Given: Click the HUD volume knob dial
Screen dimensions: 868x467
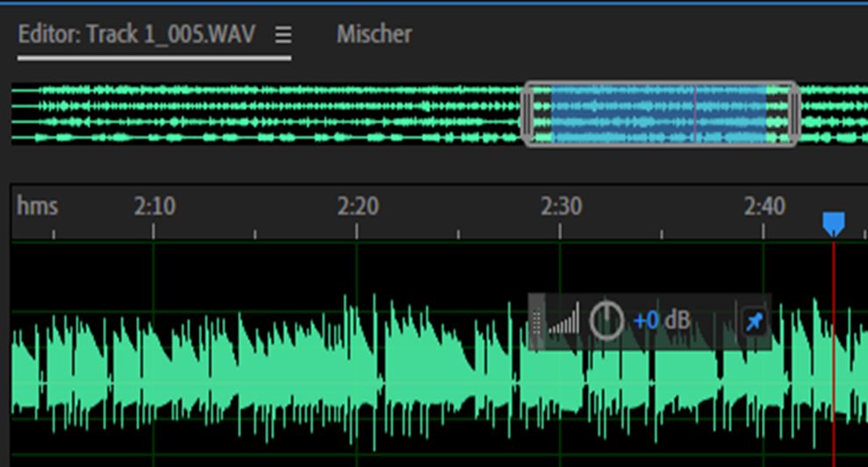Looking at the screenshot, I should tap(606, 320).
